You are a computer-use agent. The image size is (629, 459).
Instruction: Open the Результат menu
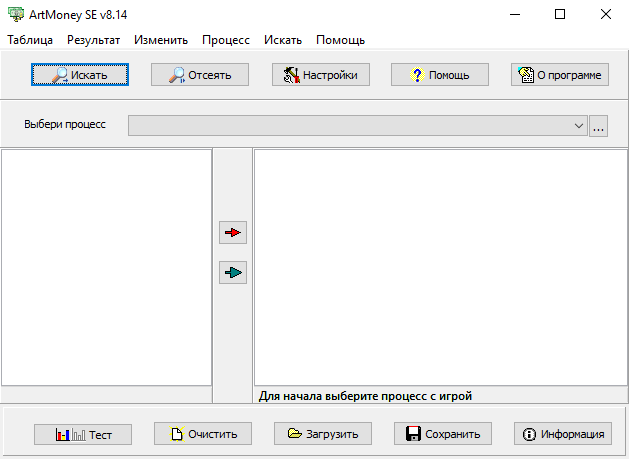pos(93,40)
